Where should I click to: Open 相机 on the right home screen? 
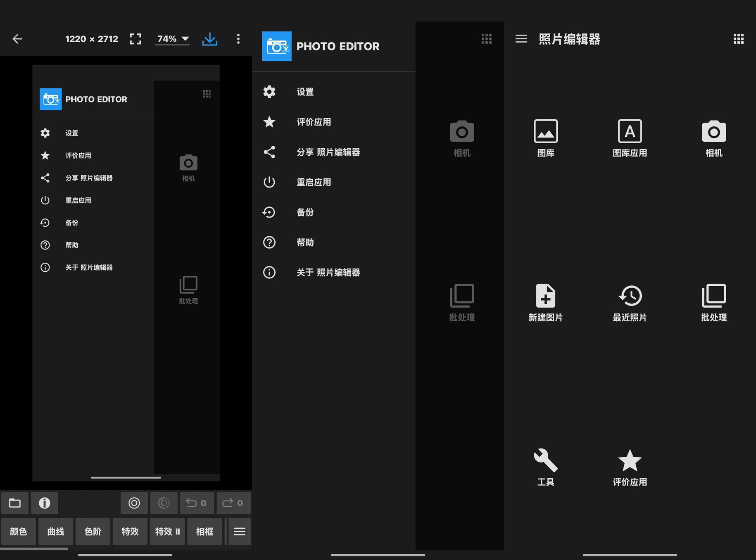[714, 139]
